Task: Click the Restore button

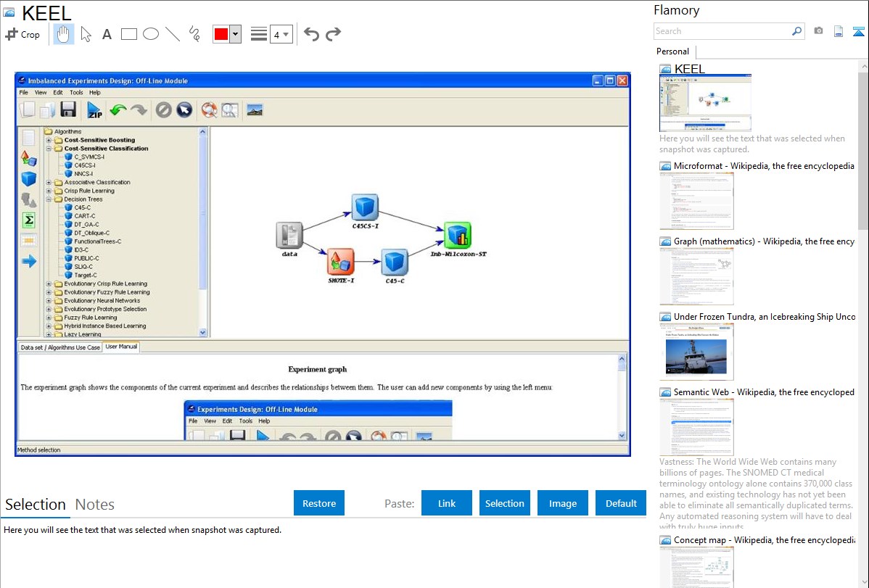Action: [x=319, y=503]
